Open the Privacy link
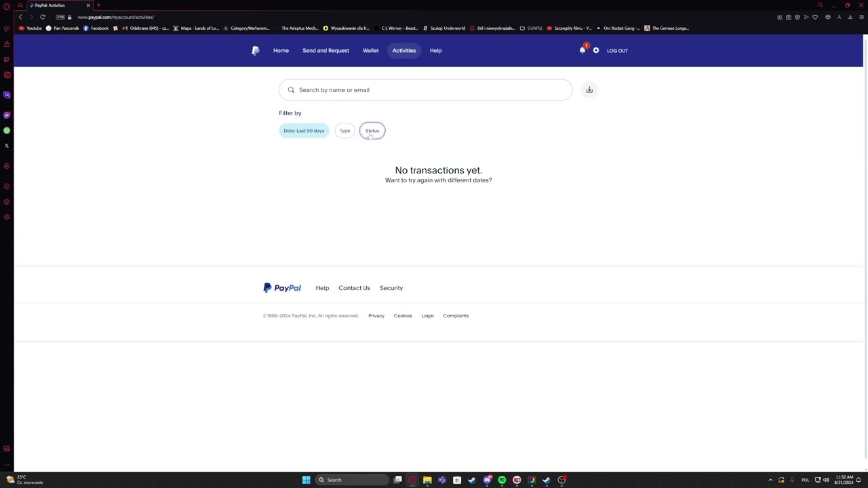The height and width of the screenshot is (488, 868). (376, 316)
